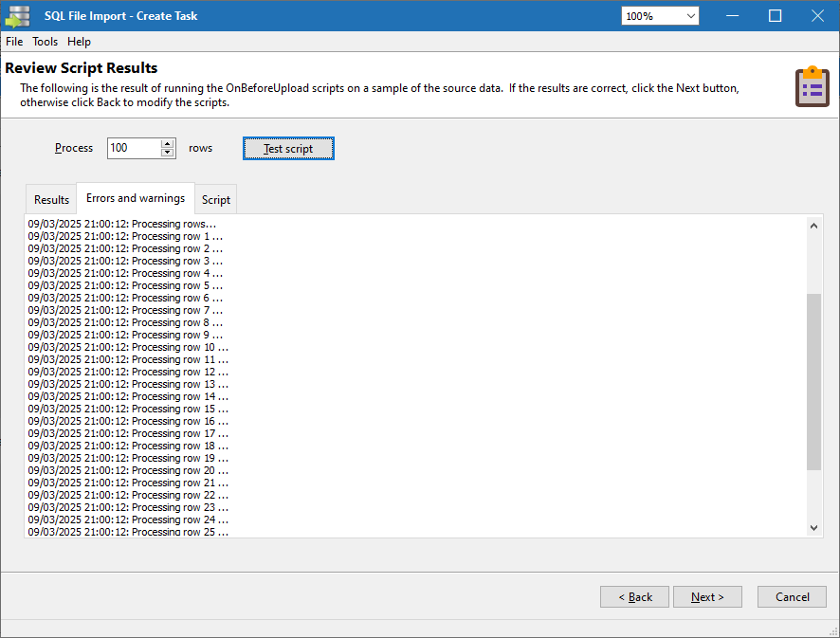
Task: Open the Tools menu
Action: [45, 42]
